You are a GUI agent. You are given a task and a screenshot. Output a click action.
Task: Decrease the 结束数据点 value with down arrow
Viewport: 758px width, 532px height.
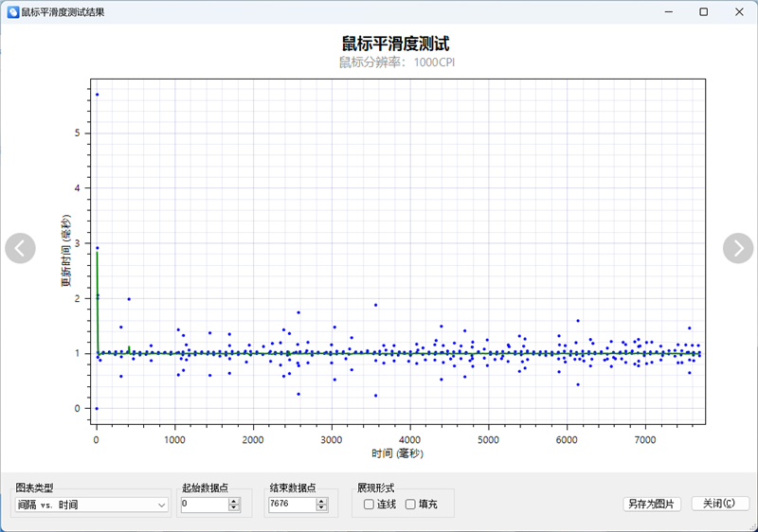(x=321, y=508)
